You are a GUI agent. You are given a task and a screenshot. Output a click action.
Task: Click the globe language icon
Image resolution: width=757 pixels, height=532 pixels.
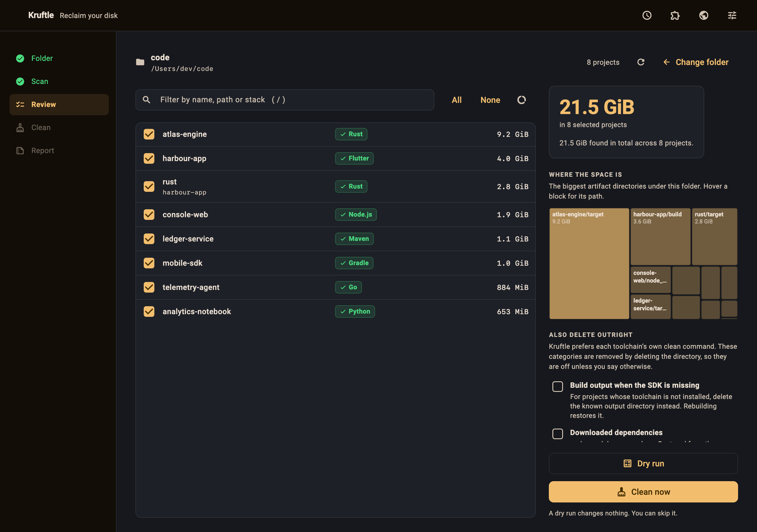703,15
